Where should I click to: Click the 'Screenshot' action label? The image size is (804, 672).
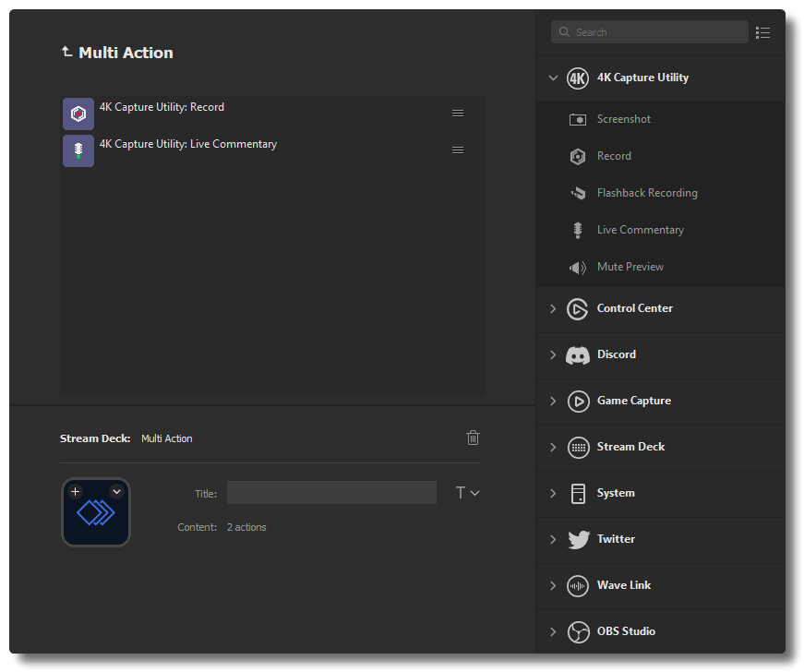point(623,119)
